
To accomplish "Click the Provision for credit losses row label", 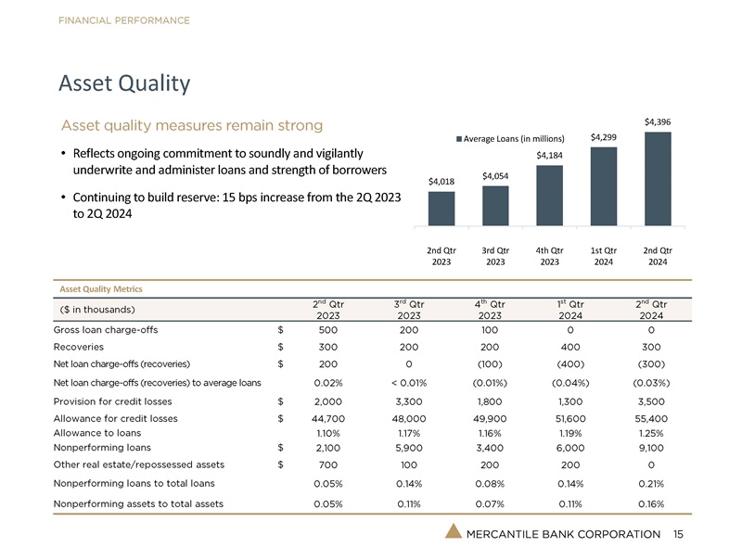I will pos(115,401).
